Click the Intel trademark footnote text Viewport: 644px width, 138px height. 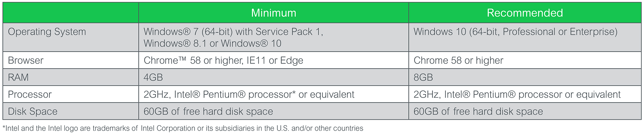pyautogui.click(x=183, y=129)
